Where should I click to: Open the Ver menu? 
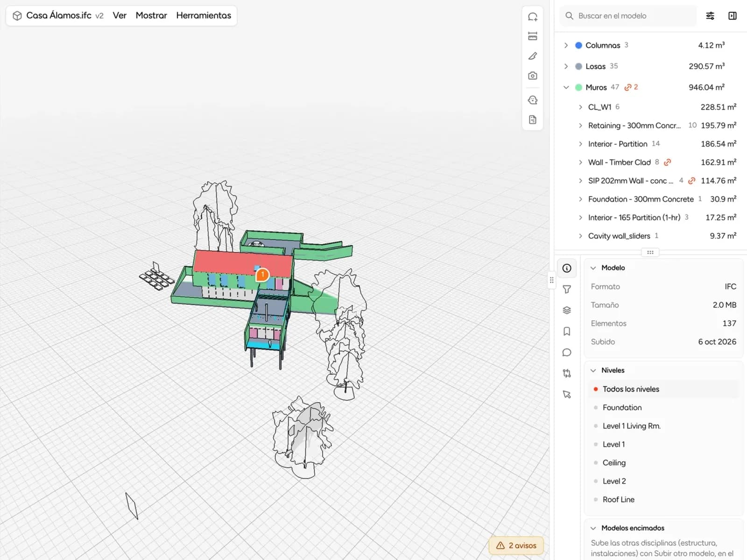120,15
